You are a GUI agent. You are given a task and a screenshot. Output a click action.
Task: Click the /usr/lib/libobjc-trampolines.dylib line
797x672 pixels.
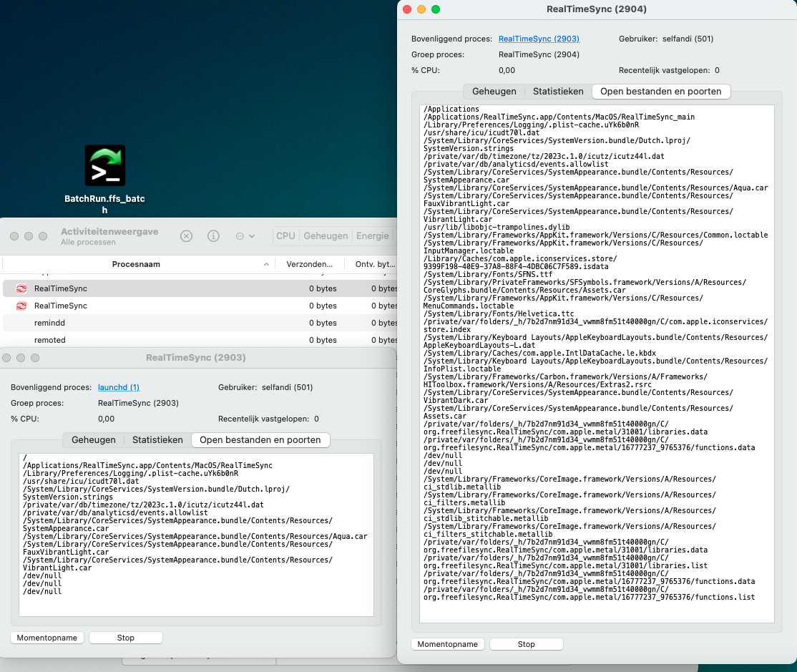coord(497,227)
